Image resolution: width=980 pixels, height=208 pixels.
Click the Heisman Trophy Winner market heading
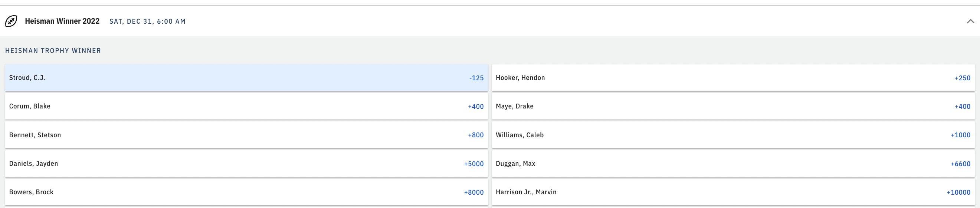(x=53, y=51)
